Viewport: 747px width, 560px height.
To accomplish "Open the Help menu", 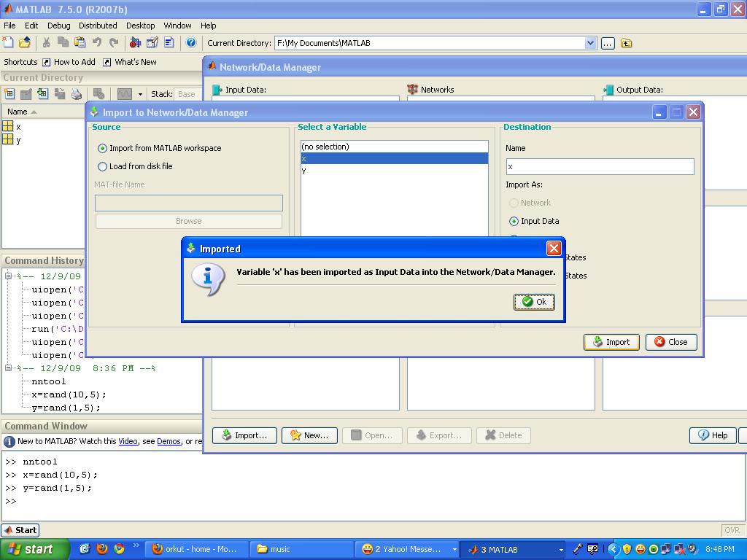I will (208, 26).
